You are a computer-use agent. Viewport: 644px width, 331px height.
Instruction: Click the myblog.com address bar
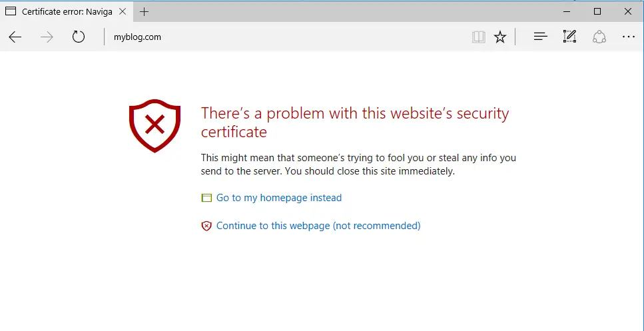288,37
